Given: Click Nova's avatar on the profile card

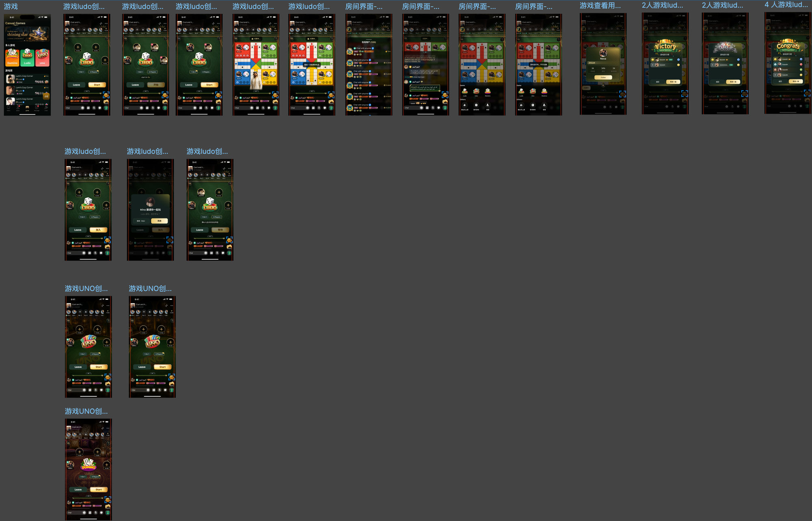Looking at the screenshot, I should pos(603,53).
